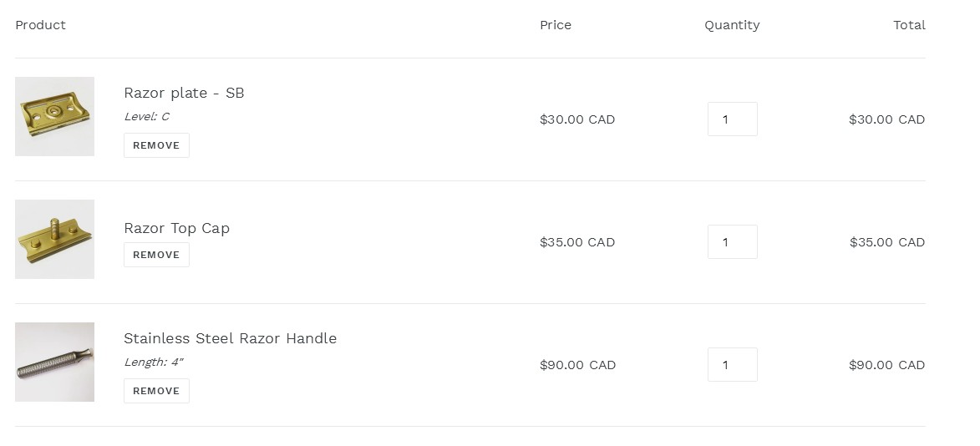Remove the Stainless Steel Razor Handle
Screen dimensions: 980x446
156,391
